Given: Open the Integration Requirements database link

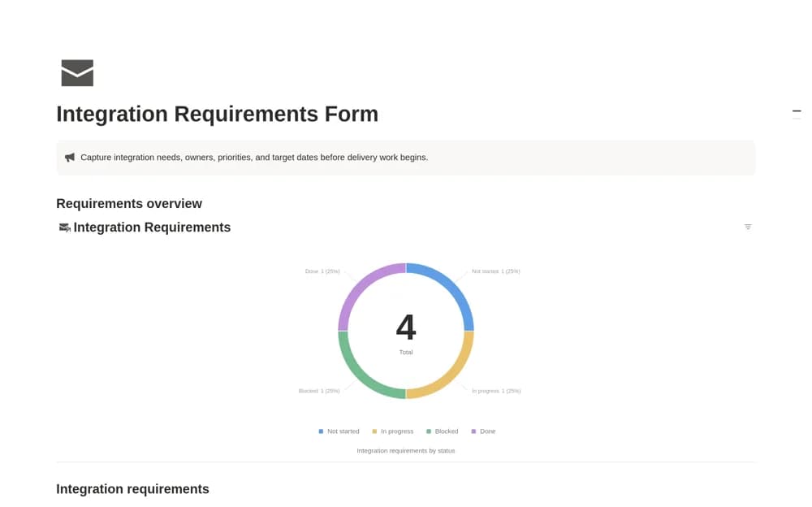Looking at the screenshot, I should coord(152,227).
